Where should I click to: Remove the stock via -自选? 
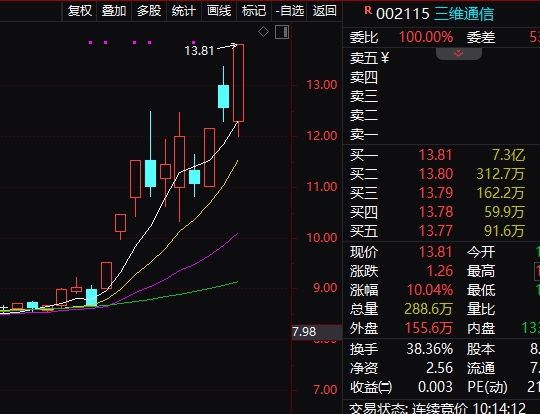pyautogui.click(x=289, y=11)
